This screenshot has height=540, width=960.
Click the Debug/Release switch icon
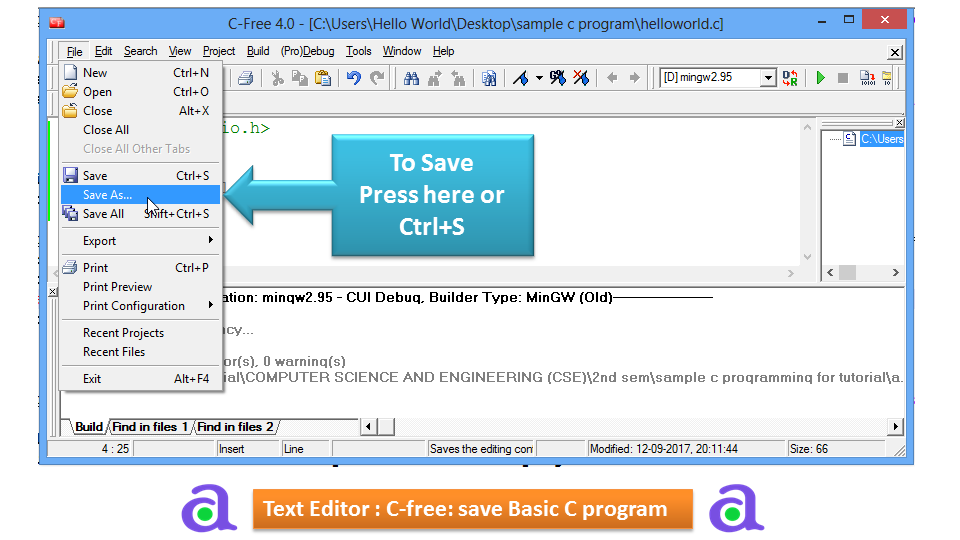coord(790,78)
